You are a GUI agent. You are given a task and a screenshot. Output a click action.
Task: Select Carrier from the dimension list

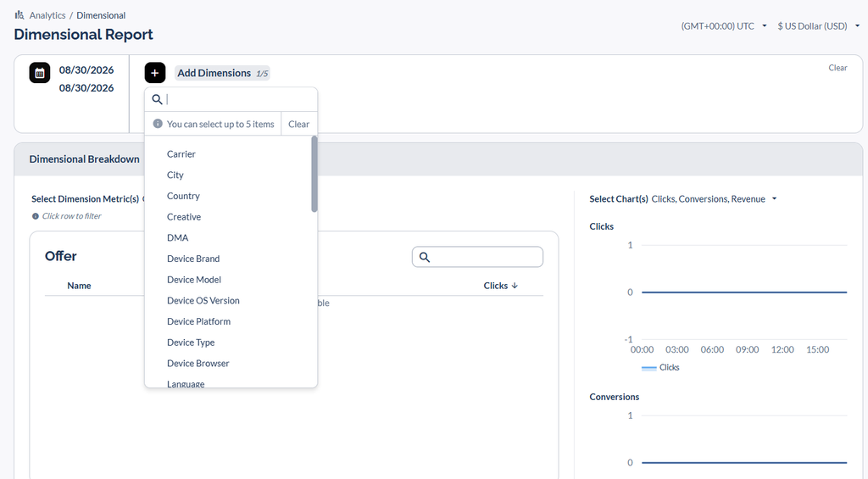click(x=181, y=154)
